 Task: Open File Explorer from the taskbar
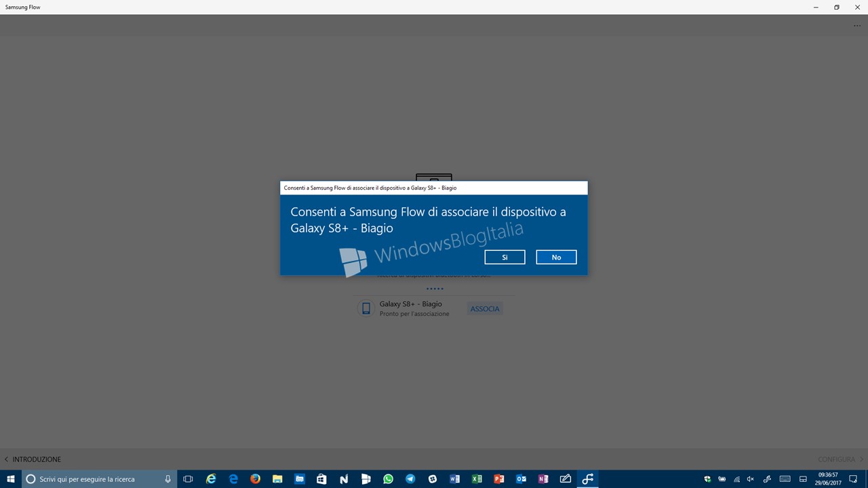click(x=277, y=479)
